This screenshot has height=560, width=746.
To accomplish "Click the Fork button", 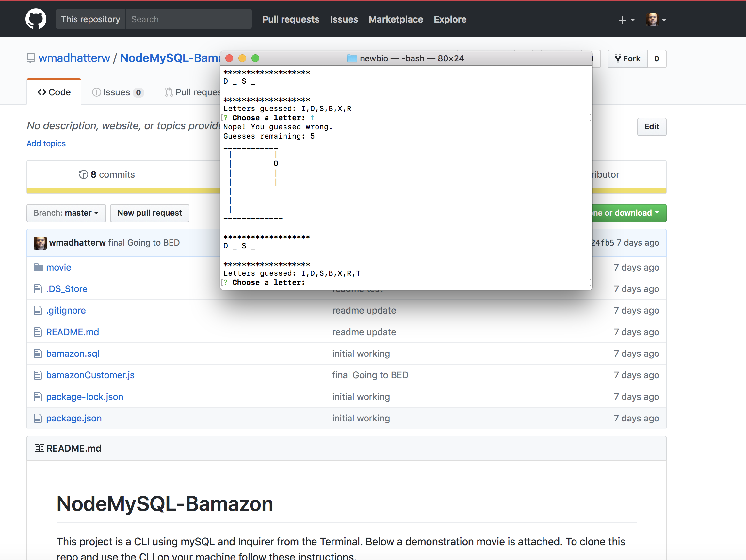I will coord(628,59).
